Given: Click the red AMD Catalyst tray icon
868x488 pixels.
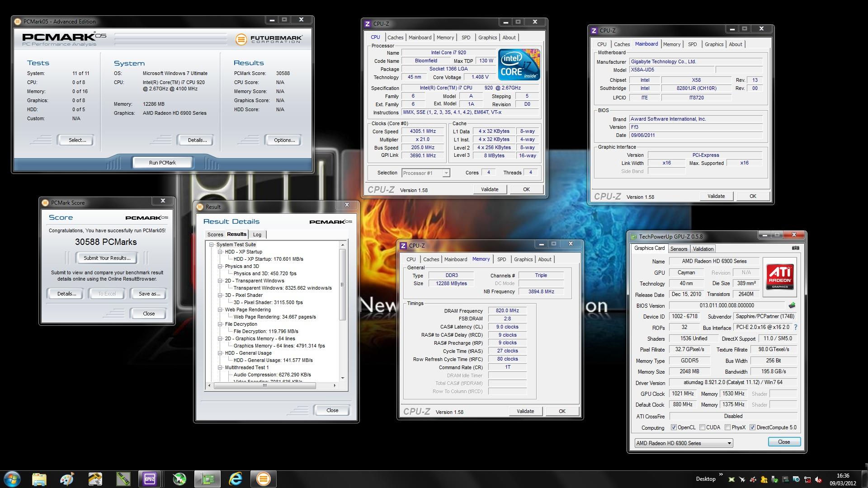Looking at the screenshot, I should click(x=753, y=479).
